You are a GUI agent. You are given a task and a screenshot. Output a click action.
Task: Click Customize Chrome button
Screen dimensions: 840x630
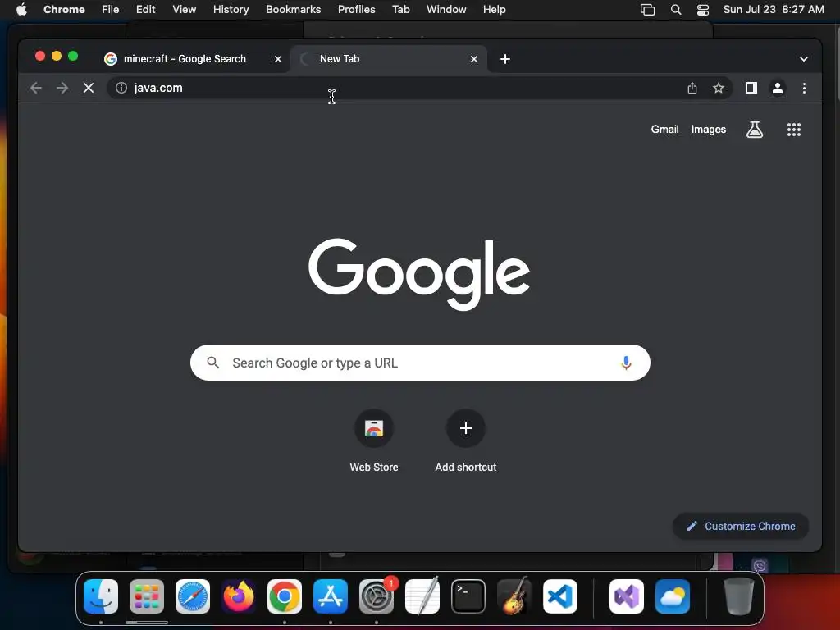[x=741, y=526]
